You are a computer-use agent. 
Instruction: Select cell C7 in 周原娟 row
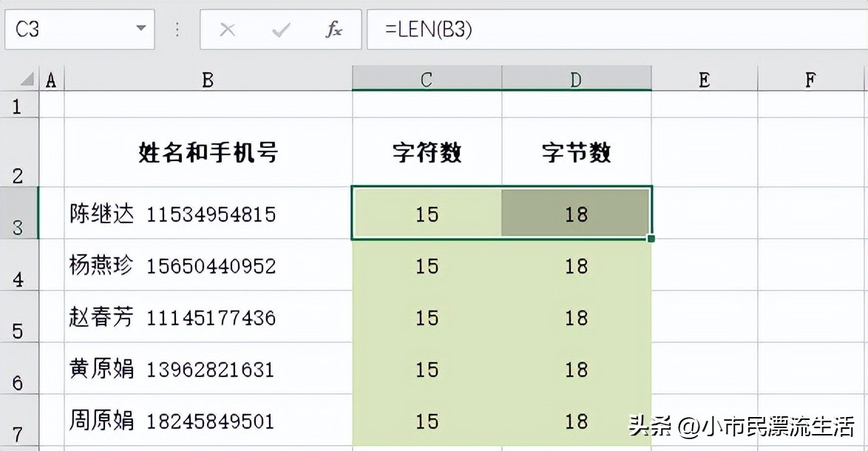tap(427, 419)
